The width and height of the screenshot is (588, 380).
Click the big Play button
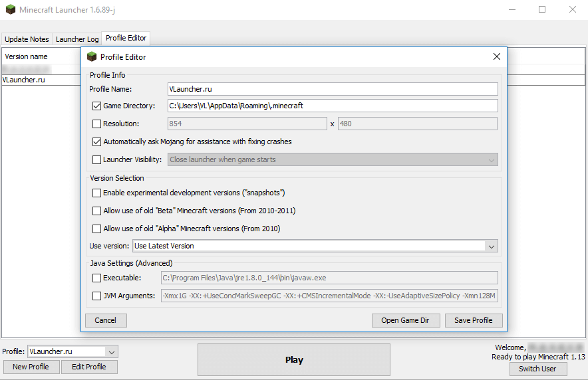(294, 360)
